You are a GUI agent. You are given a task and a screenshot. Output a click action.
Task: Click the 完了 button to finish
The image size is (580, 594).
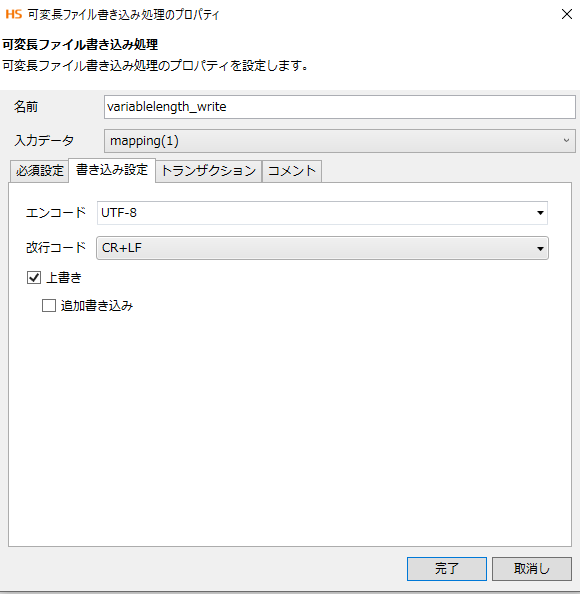coord(447,569)
